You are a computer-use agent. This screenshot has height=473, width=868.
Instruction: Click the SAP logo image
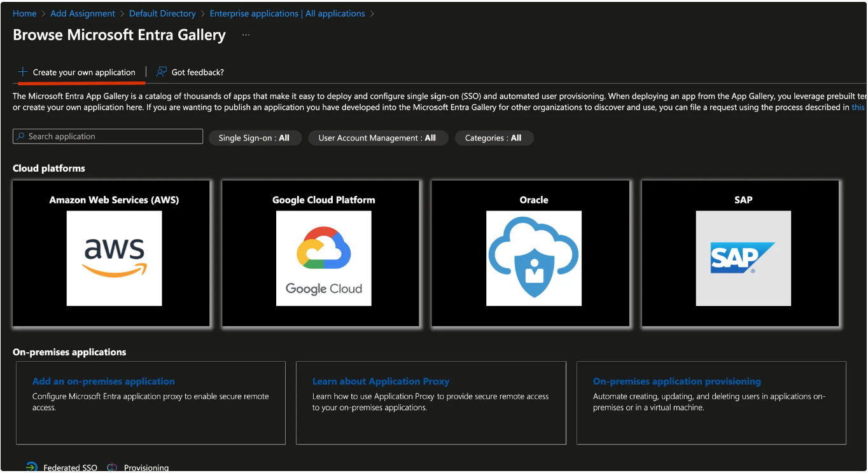pos(743,259)
